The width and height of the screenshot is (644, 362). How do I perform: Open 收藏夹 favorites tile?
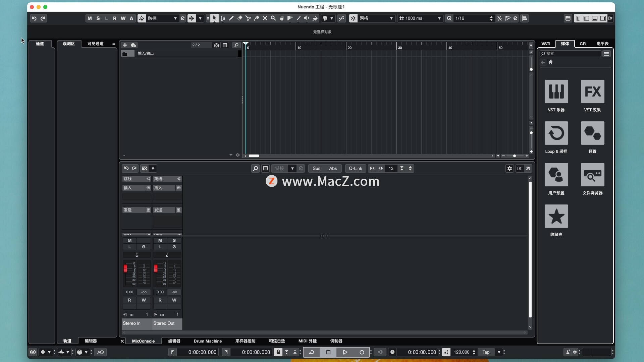(x=556, y=216)
